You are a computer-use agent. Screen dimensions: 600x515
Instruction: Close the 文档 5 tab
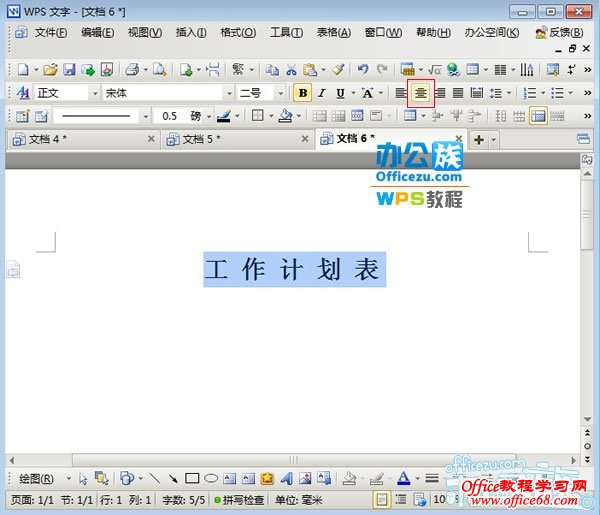(x=305, y=139)
